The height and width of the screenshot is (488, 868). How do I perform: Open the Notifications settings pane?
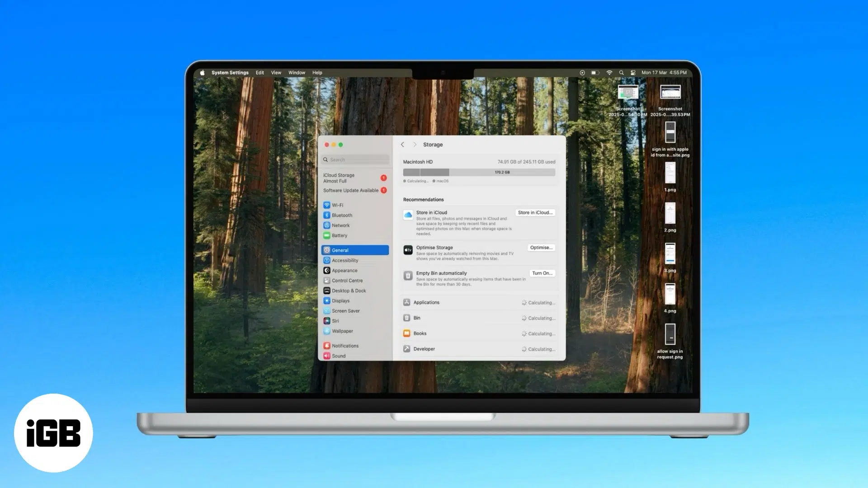click(x=344, y=346)
